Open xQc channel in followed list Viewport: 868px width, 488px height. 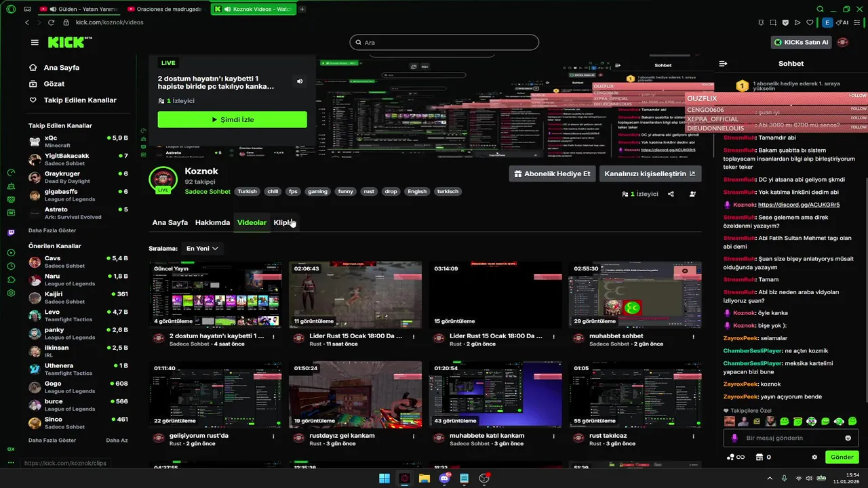(x=78, y=141)
